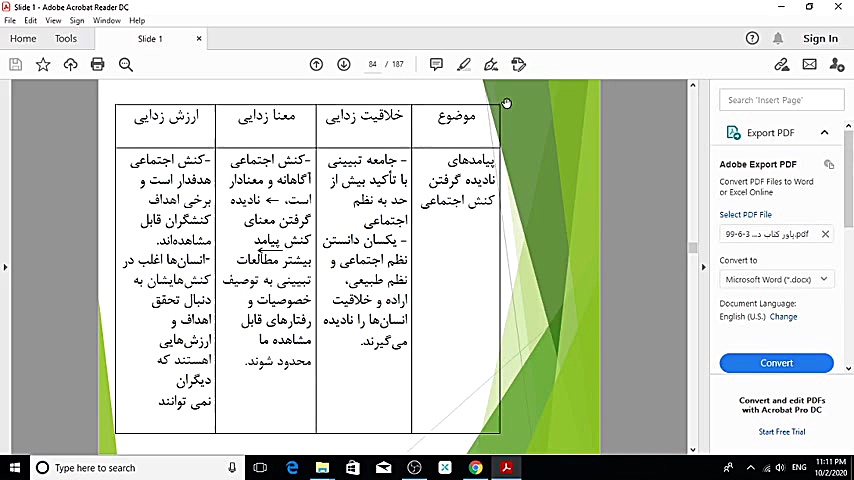Click the Type here to search box

(137, 467)
